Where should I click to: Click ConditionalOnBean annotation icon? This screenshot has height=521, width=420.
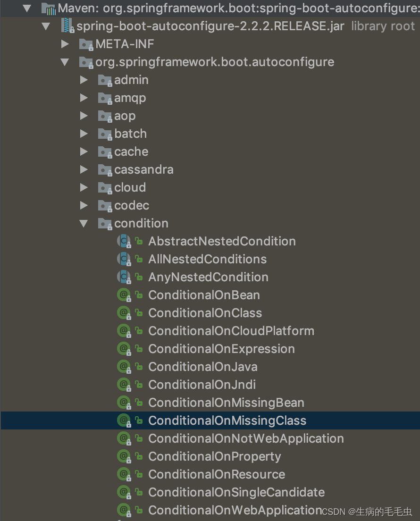(124, 295)
